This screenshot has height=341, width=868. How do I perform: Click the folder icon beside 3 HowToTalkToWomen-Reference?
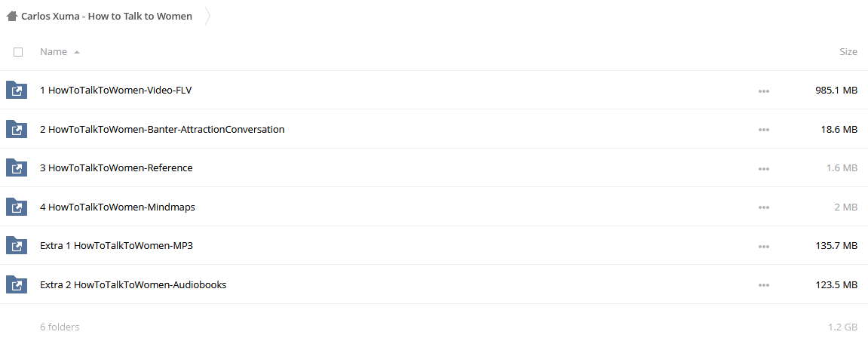(x=17, y=167)
